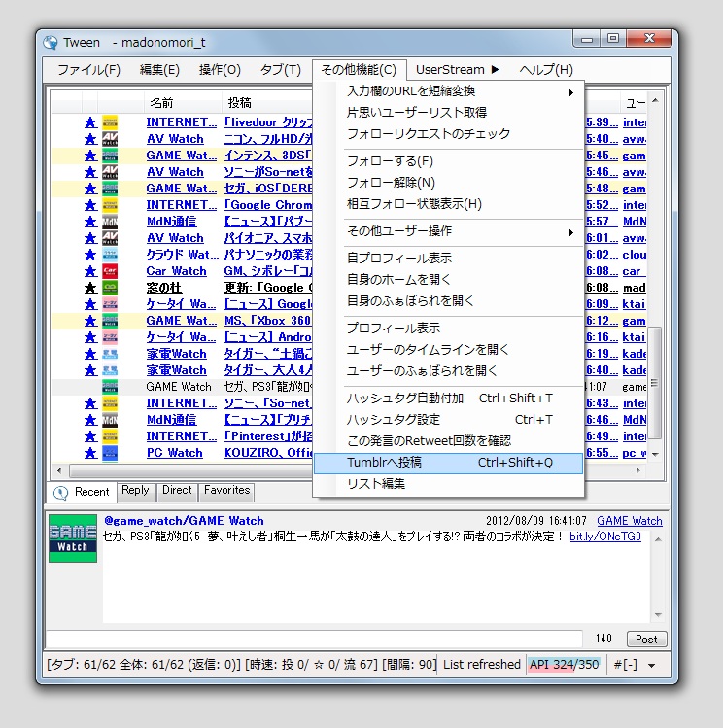
Task: Choose フォロー解除(N) menu entry
Action: point(448,183)
